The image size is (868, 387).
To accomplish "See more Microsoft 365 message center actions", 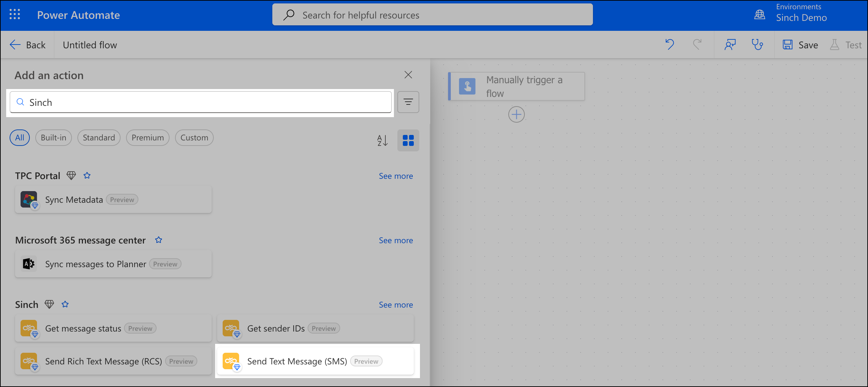I will point(396,240).
